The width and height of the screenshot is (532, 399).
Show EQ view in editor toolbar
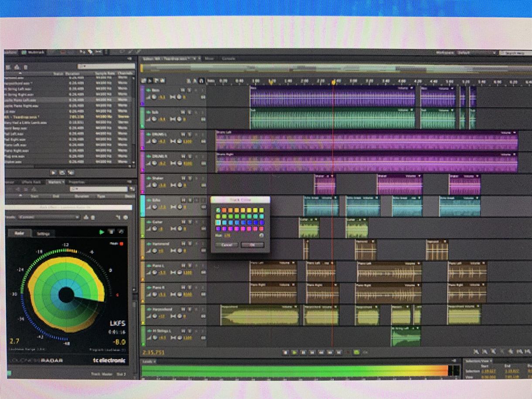[x=163, y=81]
